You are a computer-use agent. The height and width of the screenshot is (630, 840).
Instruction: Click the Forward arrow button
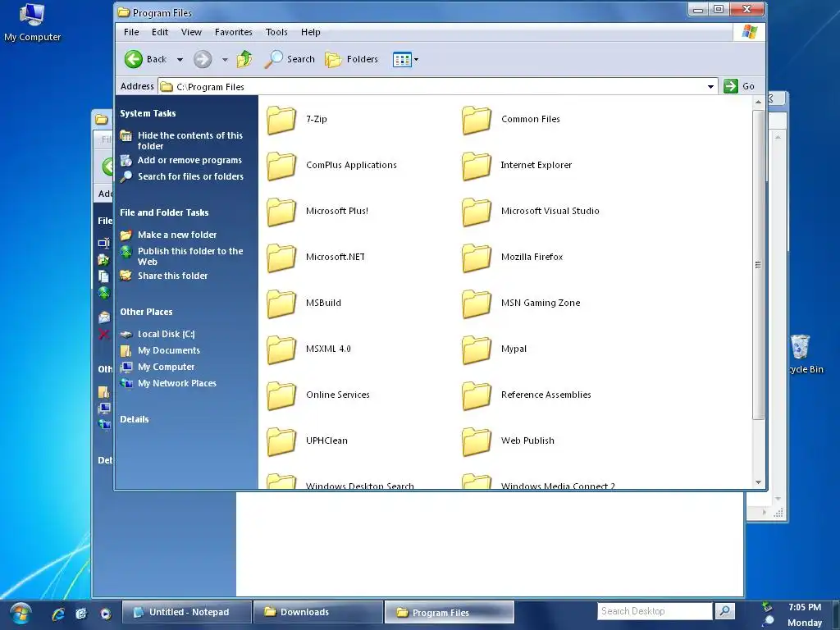point(203,59)
